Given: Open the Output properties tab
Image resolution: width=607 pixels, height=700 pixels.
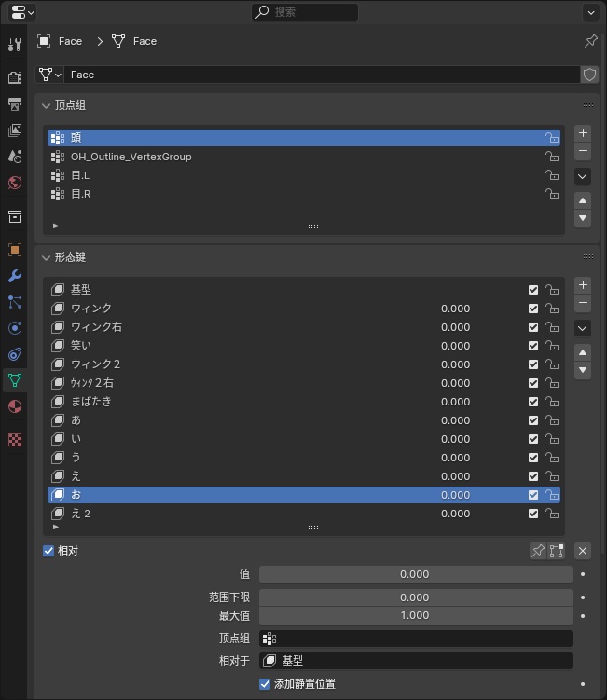Looking at the screenshot, I should tap(15, 104).
